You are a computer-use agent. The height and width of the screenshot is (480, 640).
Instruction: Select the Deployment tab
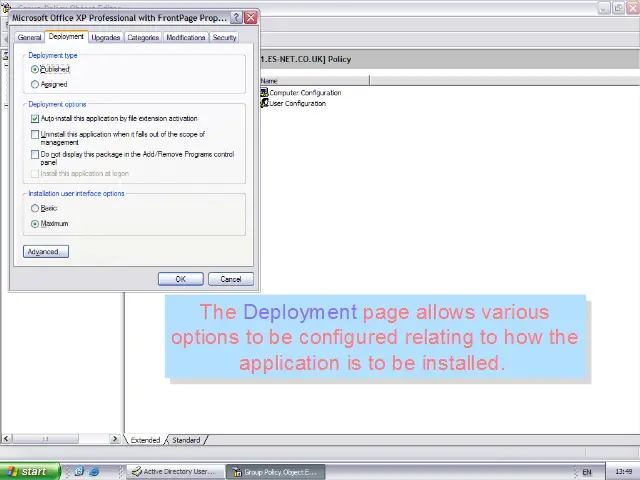(66, 36)
